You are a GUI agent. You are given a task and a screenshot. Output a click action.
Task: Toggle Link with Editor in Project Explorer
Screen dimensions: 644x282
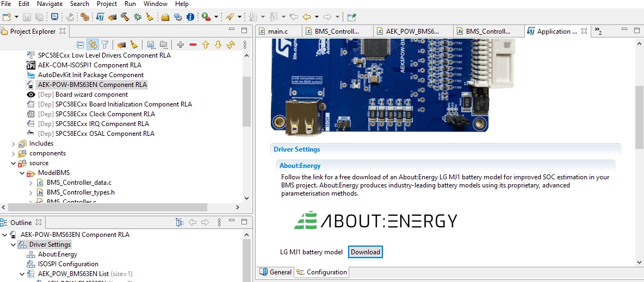[92, 45]
